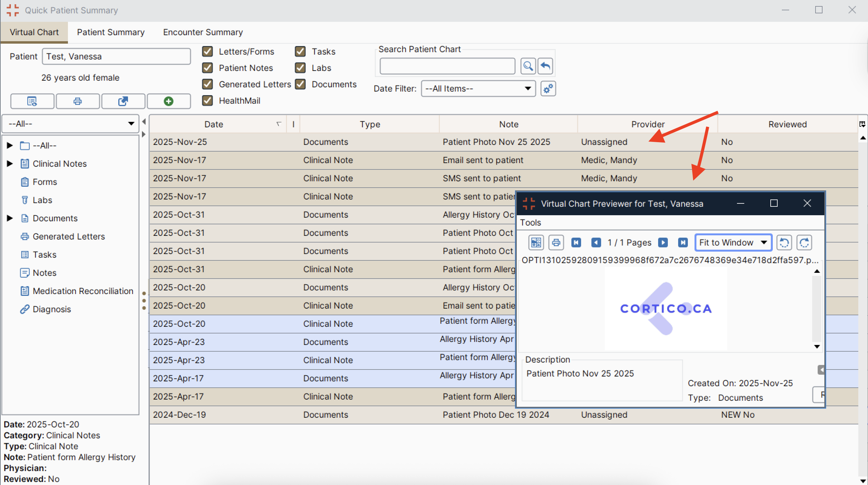This screenshot has width=868, height=485.
Task: Expand the Clinical Notes tree node
Action: pyautogui.click(x=9, y=163)
